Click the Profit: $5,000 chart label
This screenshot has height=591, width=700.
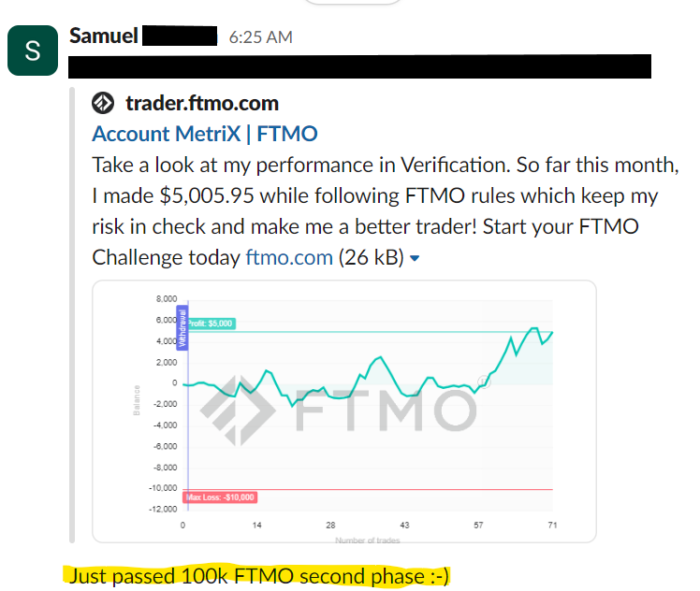tap(211, 324)
